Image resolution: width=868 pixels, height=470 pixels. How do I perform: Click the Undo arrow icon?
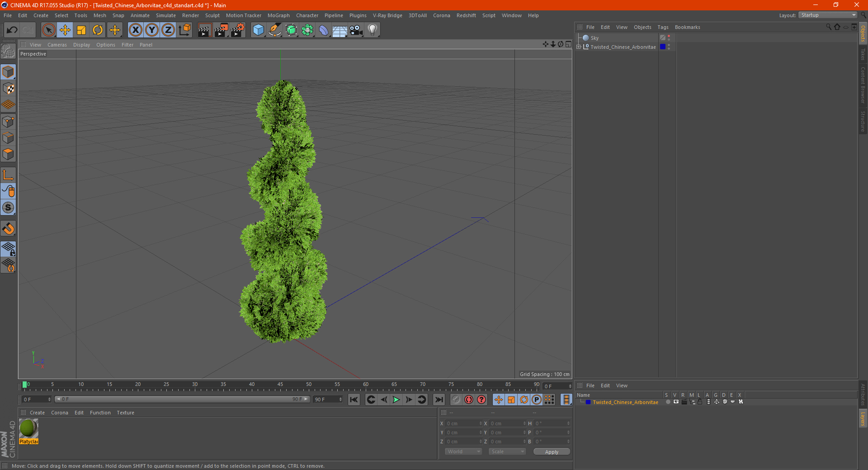click(12, 30)
